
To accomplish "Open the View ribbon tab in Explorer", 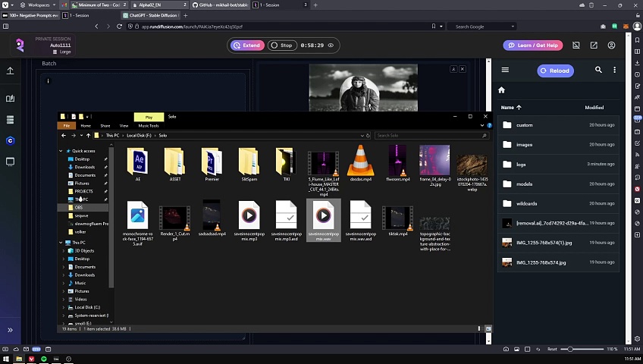I will click(x=124, y=126).
